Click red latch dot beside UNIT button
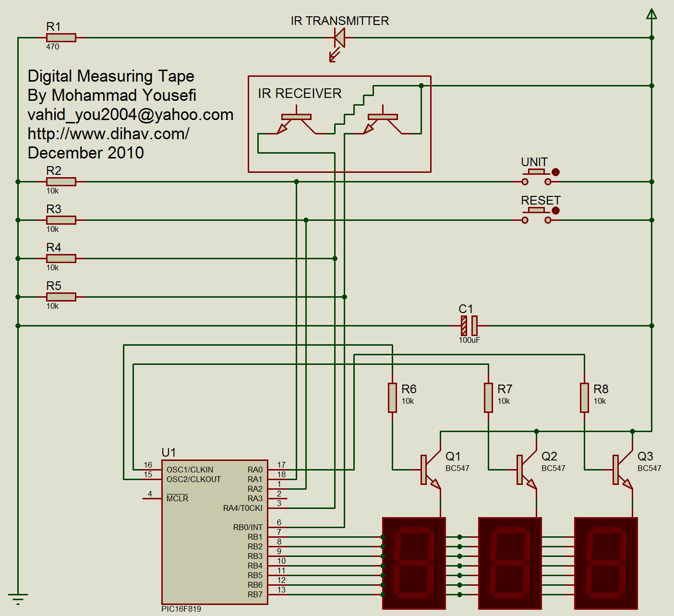This screenshot has width=674, height=616. pyautogui.click(x=555, y=172)
